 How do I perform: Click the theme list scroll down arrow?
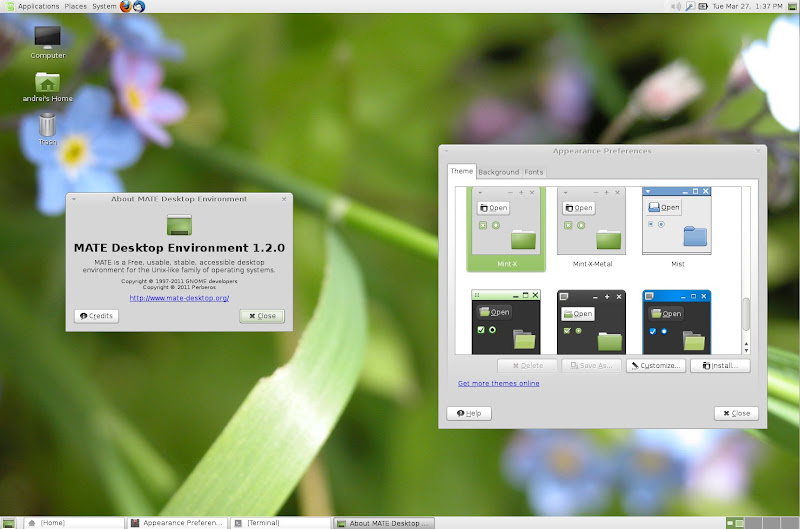[x=746, y=350]
